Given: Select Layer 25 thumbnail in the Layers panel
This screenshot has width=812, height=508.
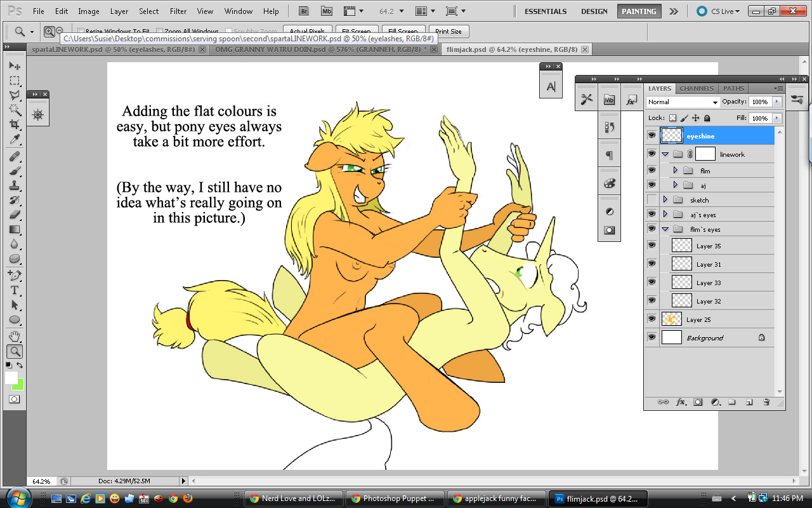Looking at the screenshot, I should [671, 319].
